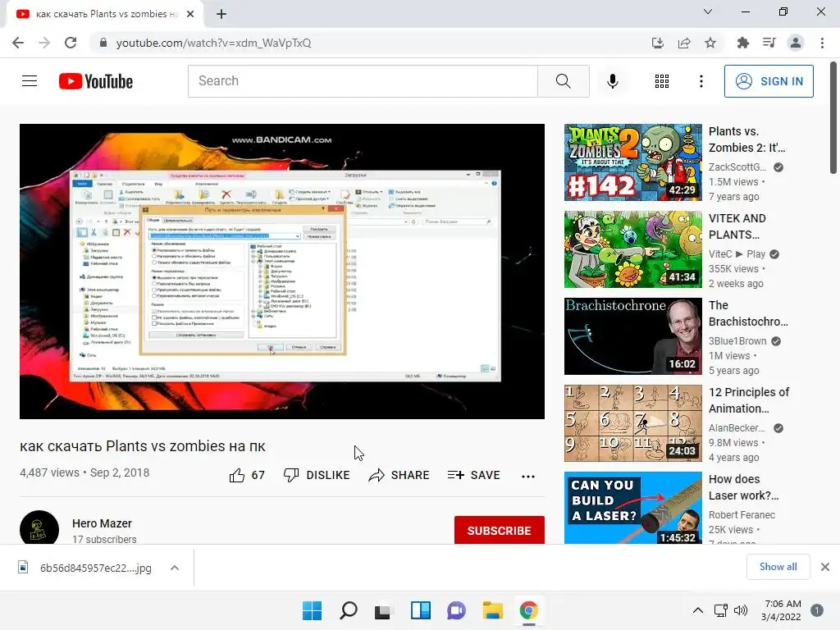This screenshot has height=630, width=840.
Task: Bookmark this page with the star
Action: [710, 43]
